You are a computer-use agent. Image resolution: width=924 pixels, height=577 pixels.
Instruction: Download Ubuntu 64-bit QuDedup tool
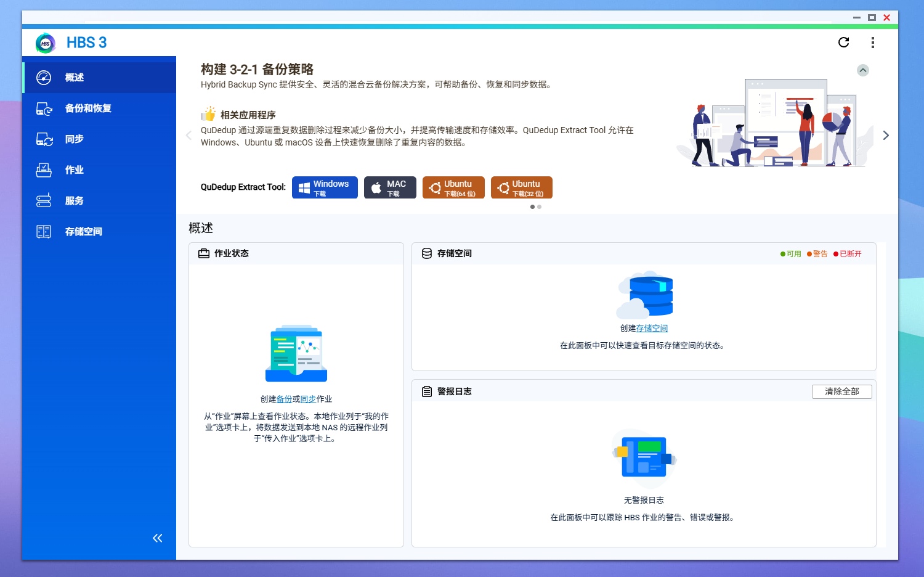point(453,187)
